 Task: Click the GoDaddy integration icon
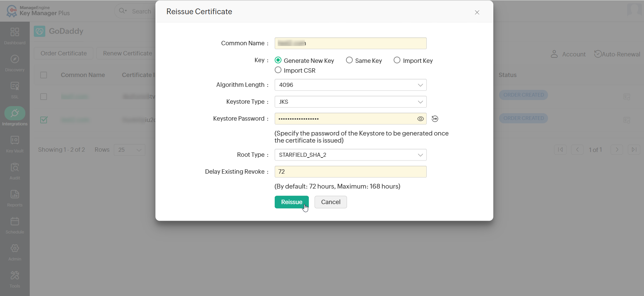tap(40, 31)
